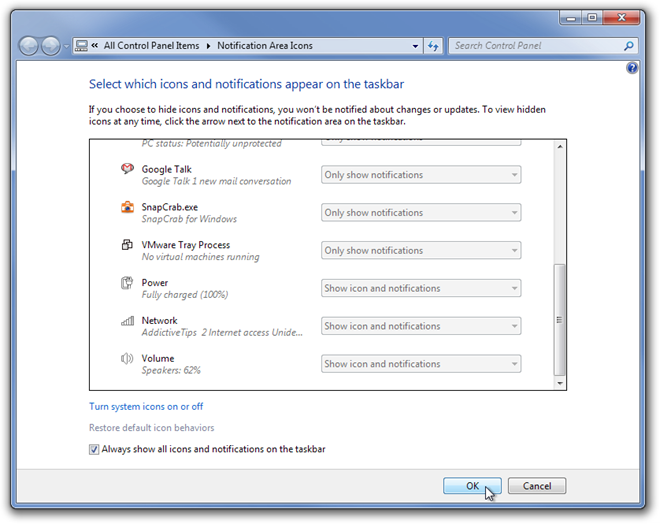Open Google Talk behavior dropdown
Image resolution: width=660 pixels, height=524 pixels.
[421, 175]
